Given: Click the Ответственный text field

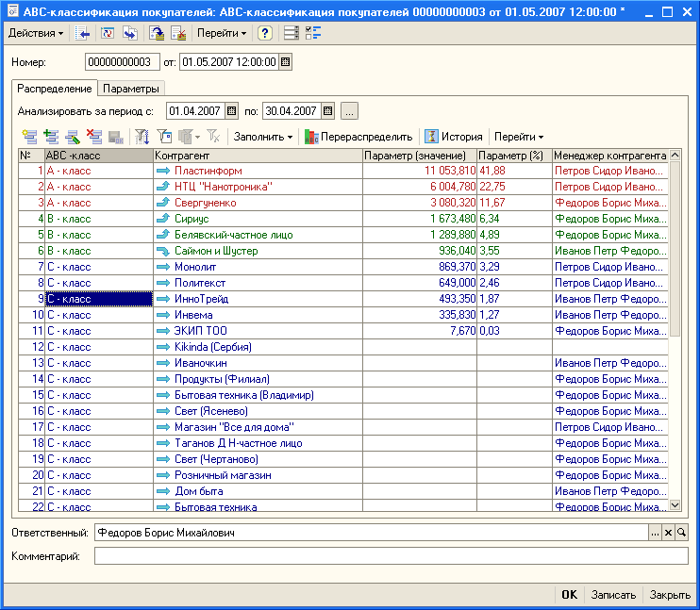Looking at the screenshot, I should [372, 533].
